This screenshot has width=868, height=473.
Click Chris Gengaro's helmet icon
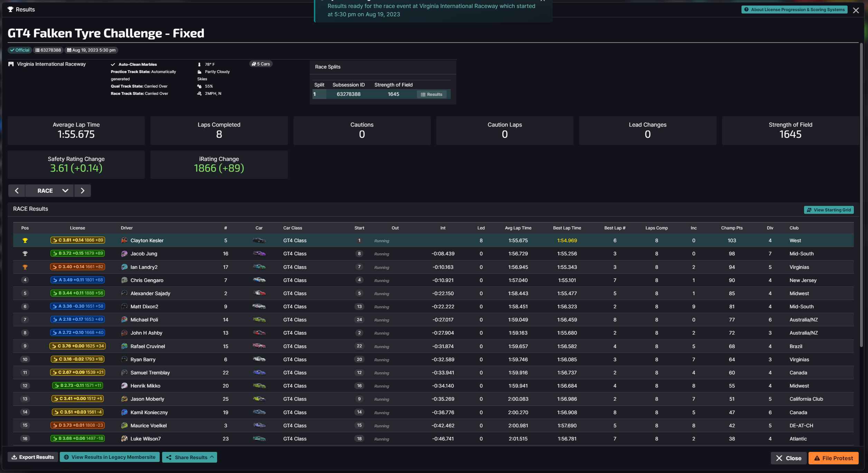click(x=124, y=280)
